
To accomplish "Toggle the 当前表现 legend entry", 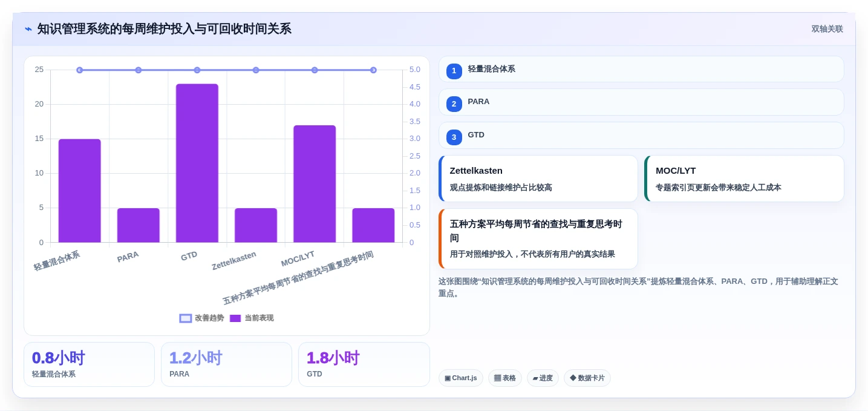I will coord(252,318).
